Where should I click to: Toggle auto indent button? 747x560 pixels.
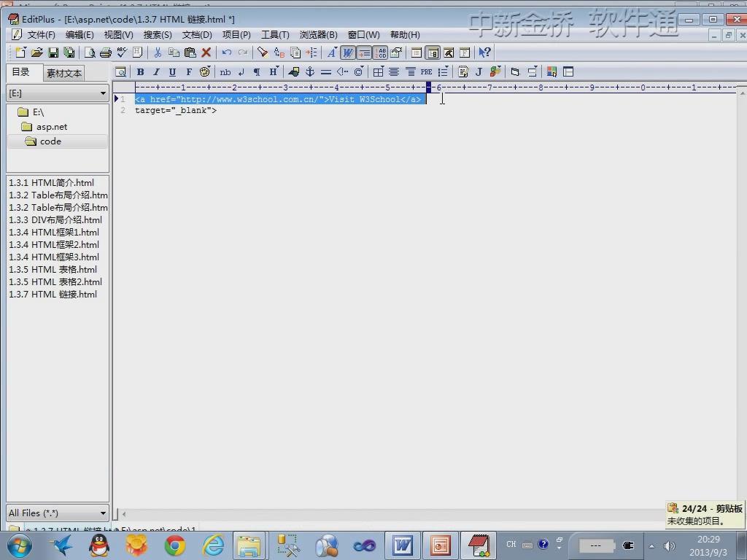[365, 52]
